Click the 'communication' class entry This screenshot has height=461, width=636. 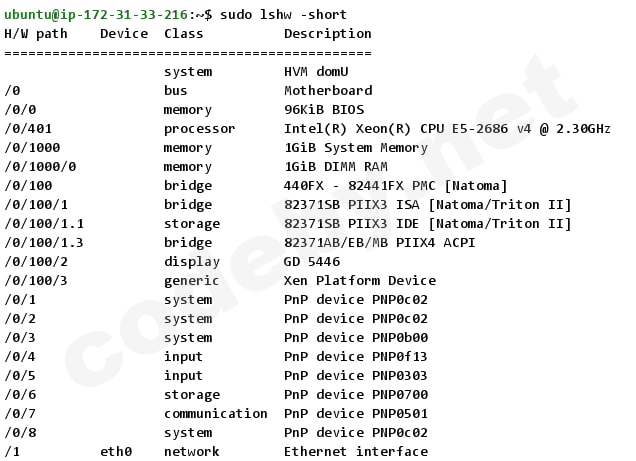(x=216, y=413)
